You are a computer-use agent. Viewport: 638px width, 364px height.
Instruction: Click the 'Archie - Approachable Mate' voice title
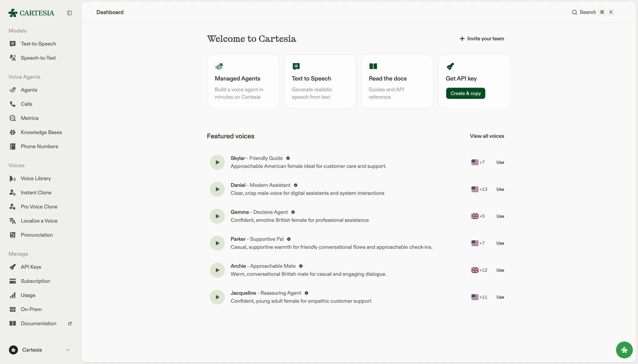pos(263,266)
